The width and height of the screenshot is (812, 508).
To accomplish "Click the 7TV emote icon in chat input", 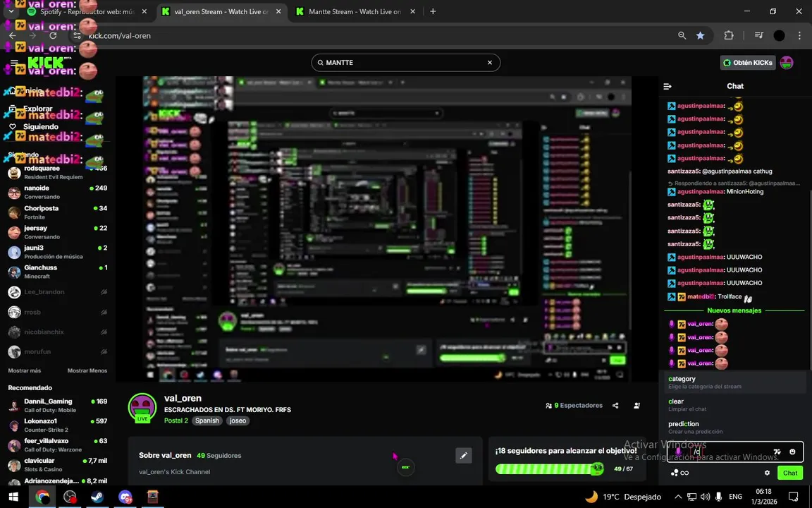I will (x=777, y=452).
